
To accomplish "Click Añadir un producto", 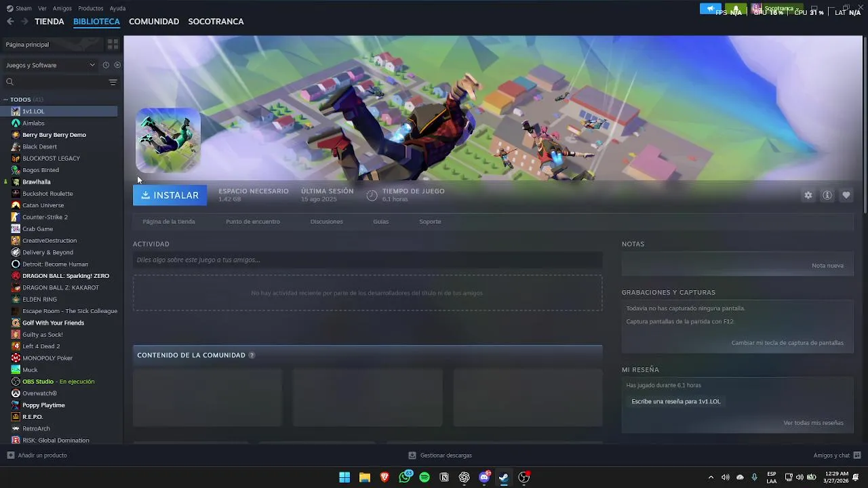I will (x=37, y=455).
